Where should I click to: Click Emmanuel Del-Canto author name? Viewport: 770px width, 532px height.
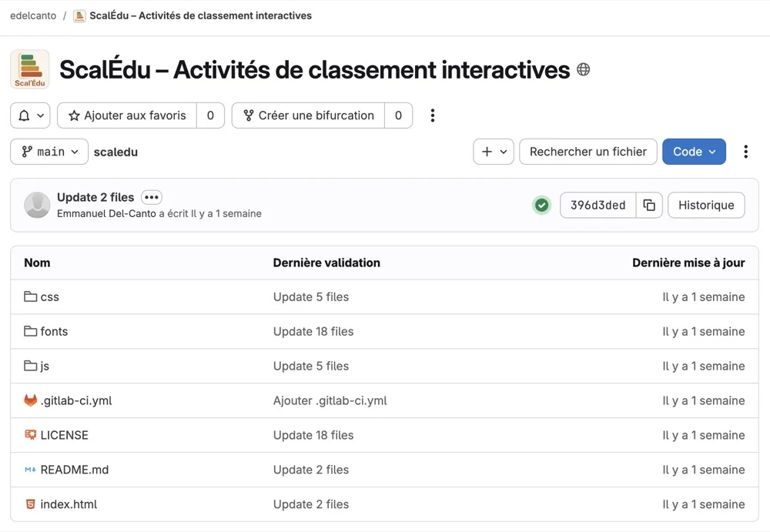pos(106,214)
